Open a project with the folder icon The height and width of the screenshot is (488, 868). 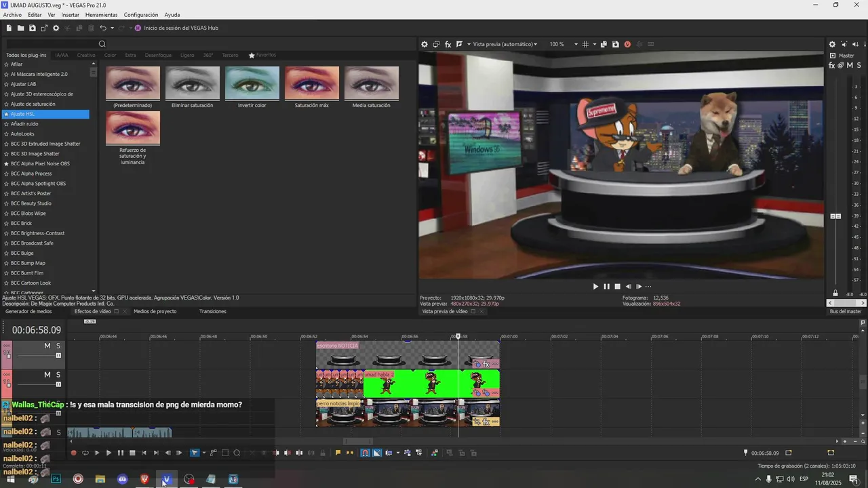(x=21, y=28)
